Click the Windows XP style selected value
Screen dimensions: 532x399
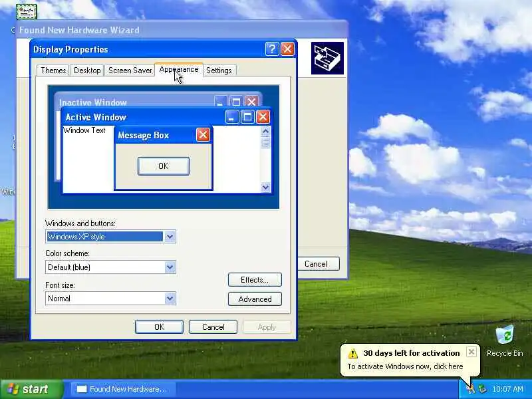(x=104, y=237)
